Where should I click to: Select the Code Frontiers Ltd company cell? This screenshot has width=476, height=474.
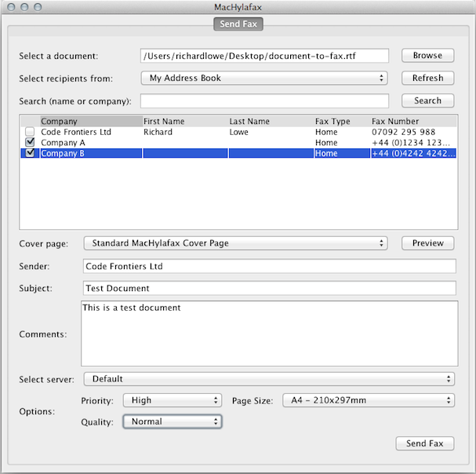coord(76,132)
